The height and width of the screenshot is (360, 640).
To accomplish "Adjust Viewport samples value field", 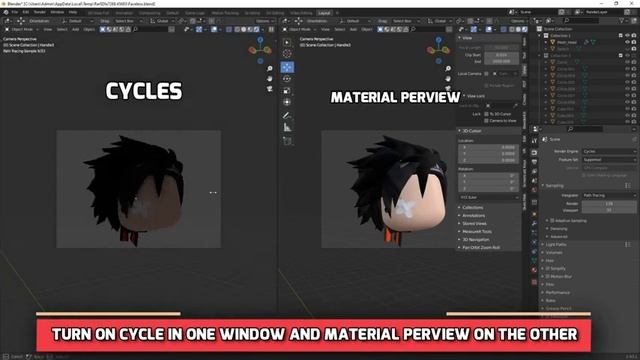I will pyautogui.click(x=609, y=210).
